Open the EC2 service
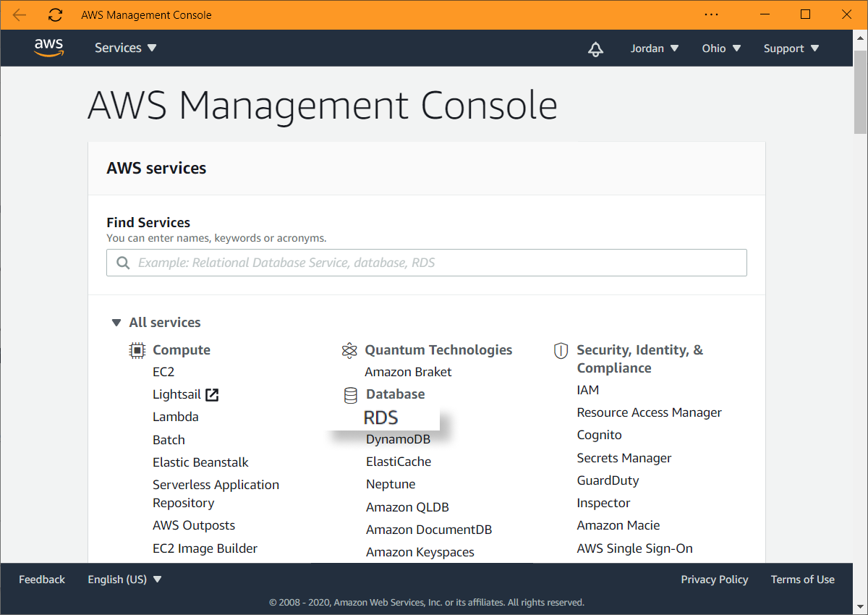This screenshot has height=615, width=868. pos(163,372)
